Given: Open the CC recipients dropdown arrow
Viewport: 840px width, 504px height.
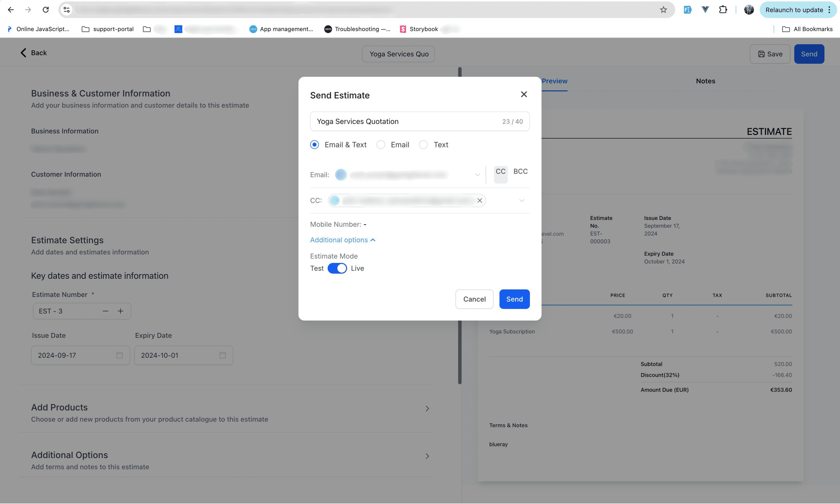Looking at the screenshot, I should [x=521, y=201].
